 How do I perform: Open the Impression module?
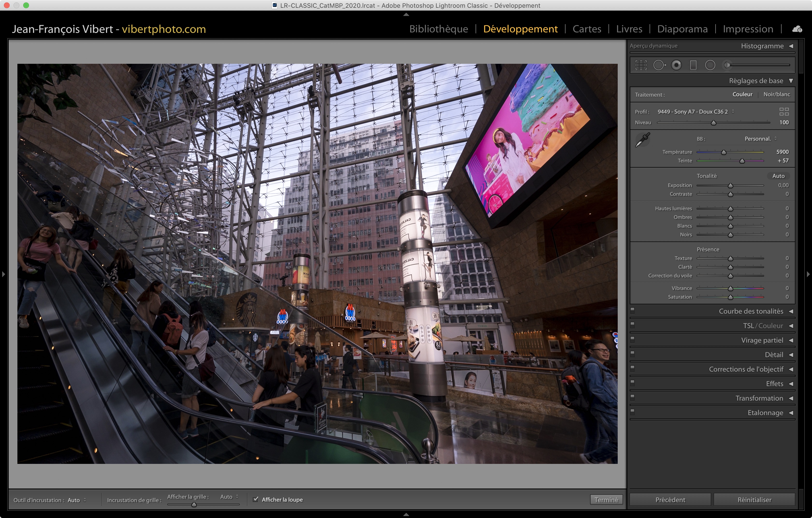(747, 29)
